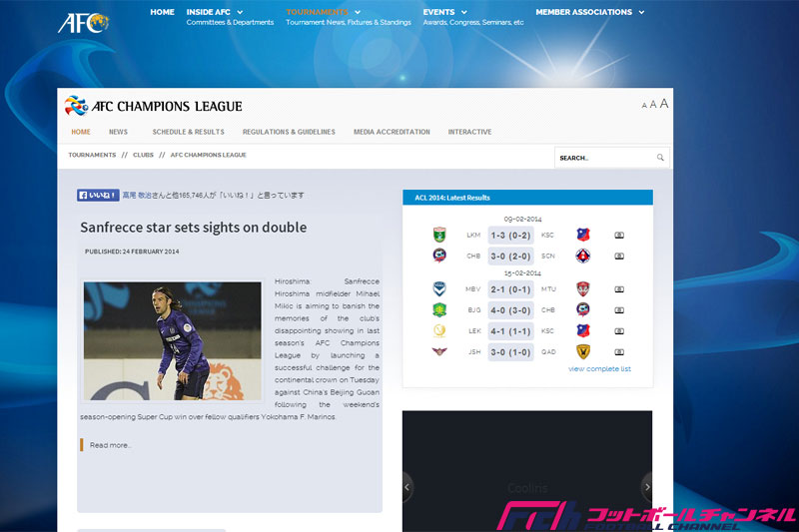Click the AFC logo in the header
The width and height of the screenshot is (799, 532).
83,22
